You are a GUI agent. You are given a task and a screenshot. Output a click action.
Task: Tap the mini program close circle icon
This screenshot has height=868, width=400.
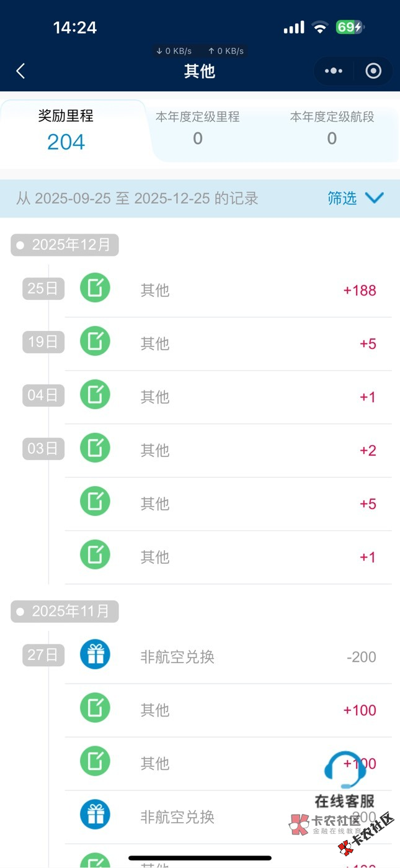[x=373, y=71]
